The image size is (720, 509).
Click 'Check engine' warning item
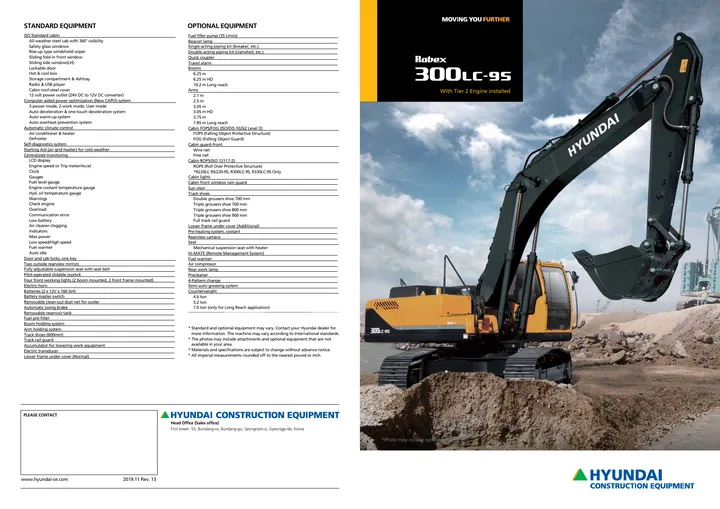(x=41, y=204)
